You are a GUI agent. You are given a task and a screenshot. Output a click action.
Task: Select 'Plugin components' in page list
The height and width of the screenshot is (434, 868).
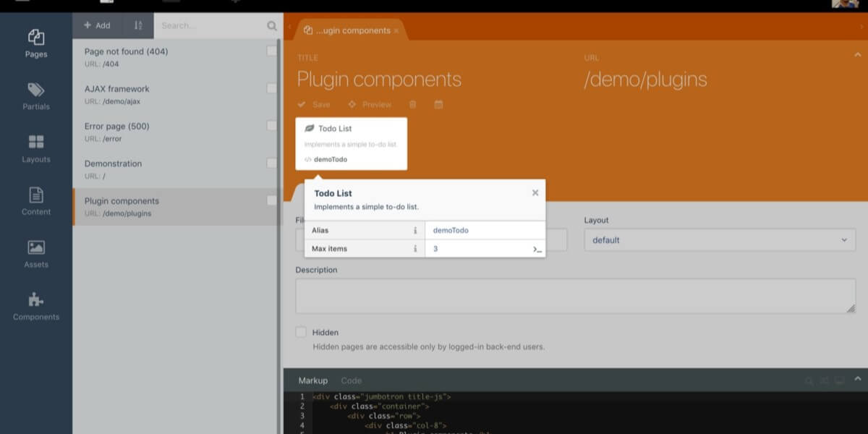click(176, 207)
